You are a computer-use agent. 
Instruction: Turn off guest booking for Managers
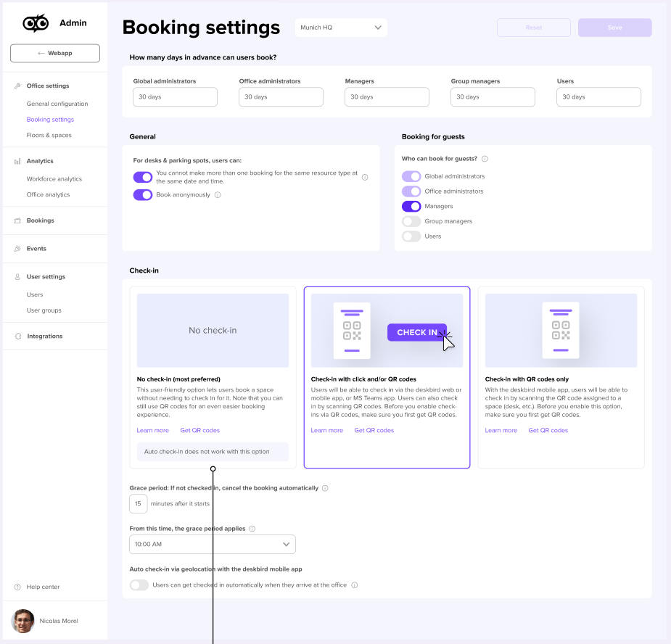pos(411,207)
